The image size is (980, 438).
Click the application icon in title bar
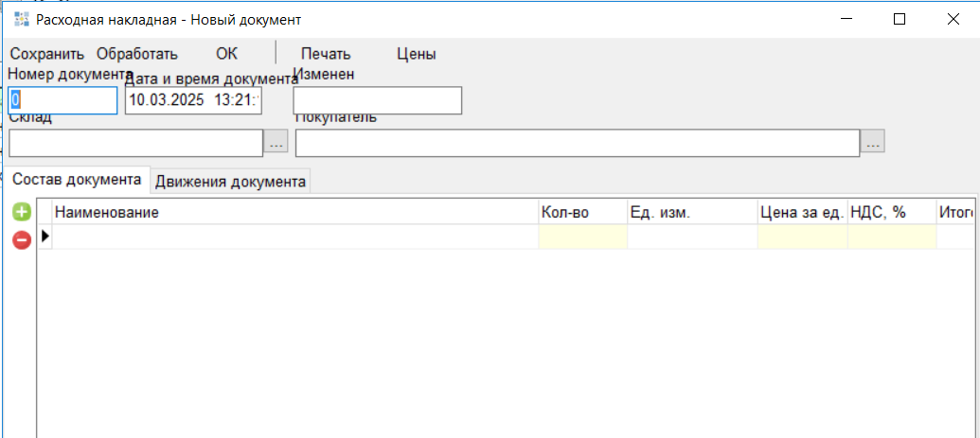point(22,19)
